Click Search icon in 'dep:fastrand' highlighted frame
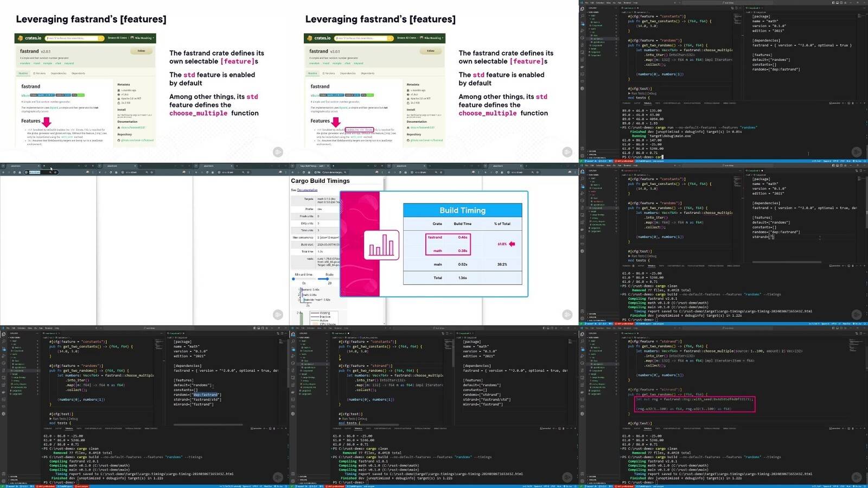Viewport: 868px width, 488px height. 3,341
